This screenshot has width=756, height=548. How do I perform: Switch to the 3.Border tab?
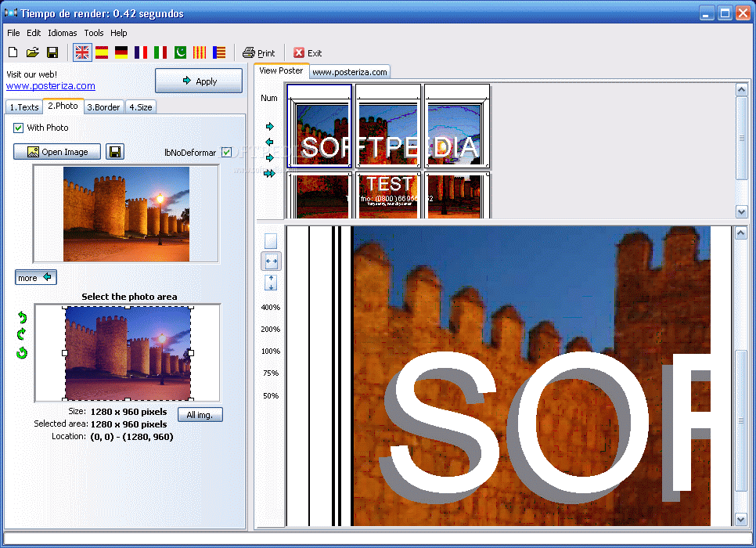103,107
